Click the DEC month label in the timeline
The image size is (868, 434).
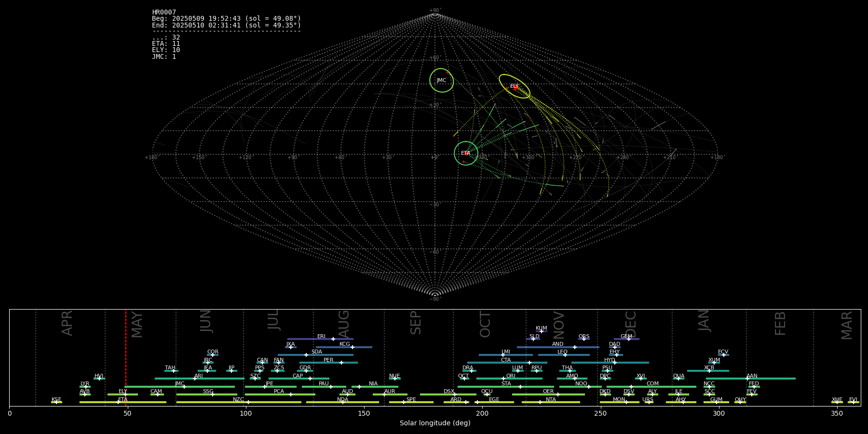(631, 325)
